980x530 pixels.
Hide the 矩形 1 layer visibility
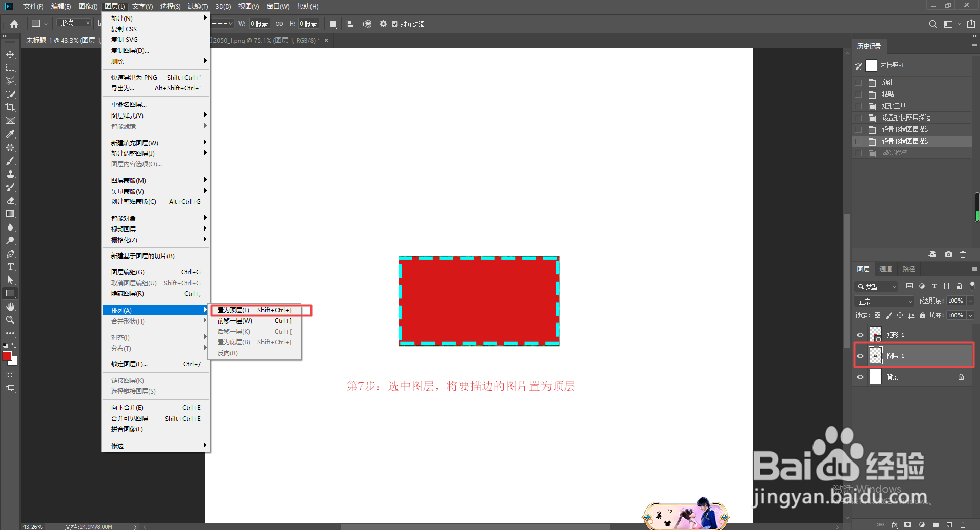coord(861,335)
